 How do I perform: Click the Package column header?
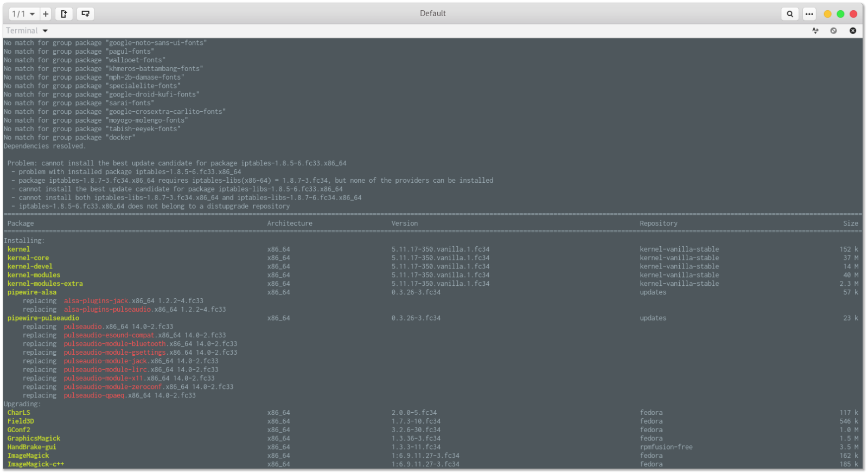[x=21, y=223]
